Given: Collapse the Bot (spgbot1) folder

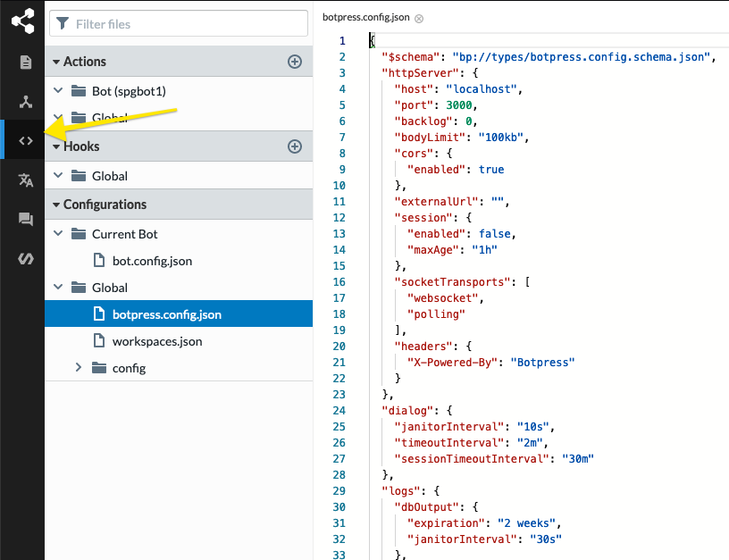Looking at the screenshot, I should (58, 90).
